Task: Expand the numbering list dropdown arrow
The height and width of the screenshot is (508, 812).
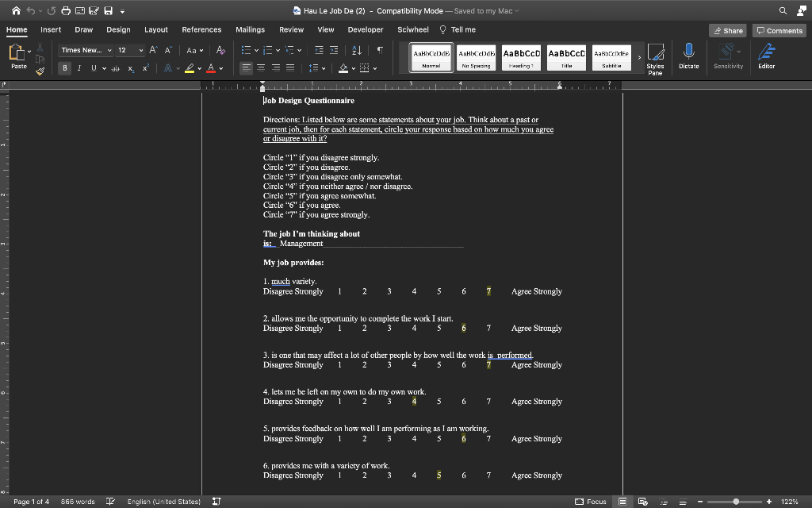Action: (x=278, y=50)
